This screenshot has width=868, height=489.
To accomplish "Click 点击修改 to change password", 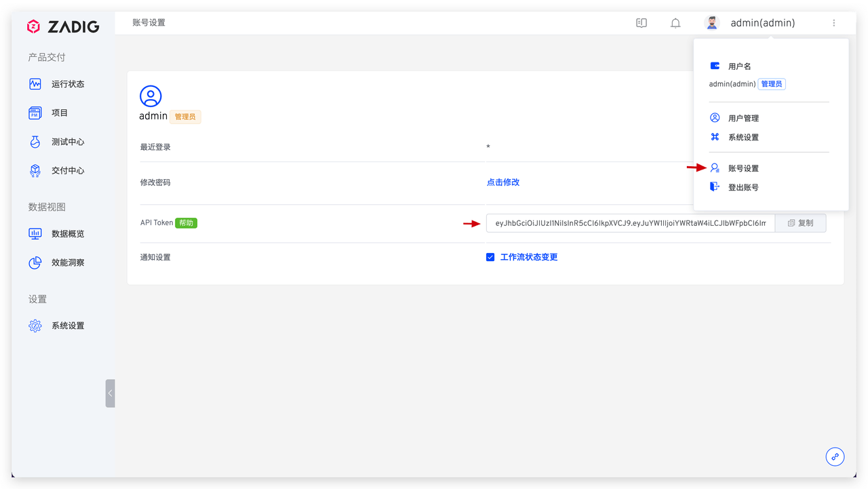I will click(502, 182).
